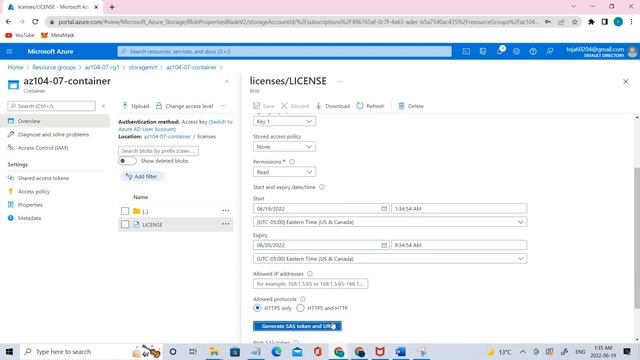This screenshot has height=360, width=640.
Task: Click Delete in the blob toolbar
Action: (411, 106)
